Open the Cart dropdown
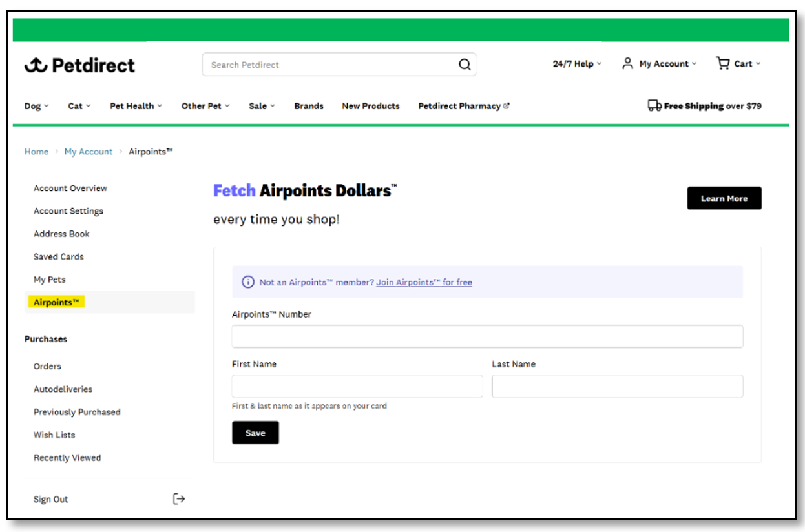The image size is (805, 532). click(x=747, y=64)
